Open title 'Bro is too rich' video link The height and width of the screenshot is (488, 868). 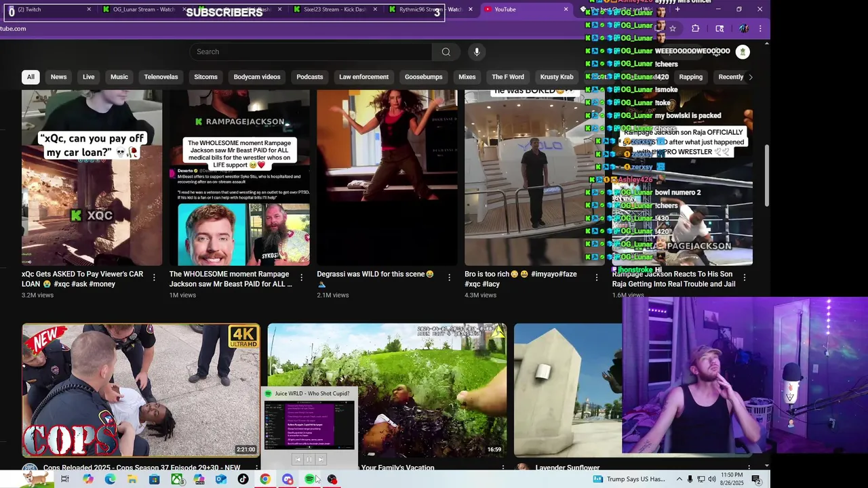520,279
